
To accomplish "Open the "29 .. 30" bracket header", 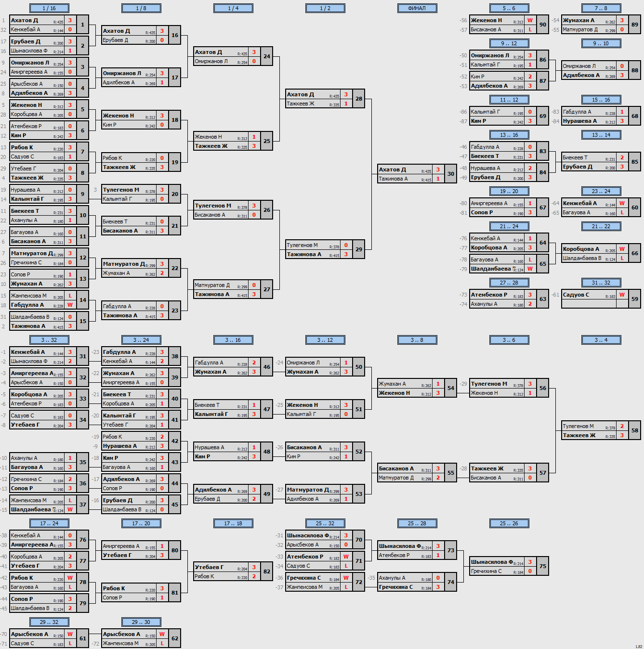I will (x=141, y=622).
